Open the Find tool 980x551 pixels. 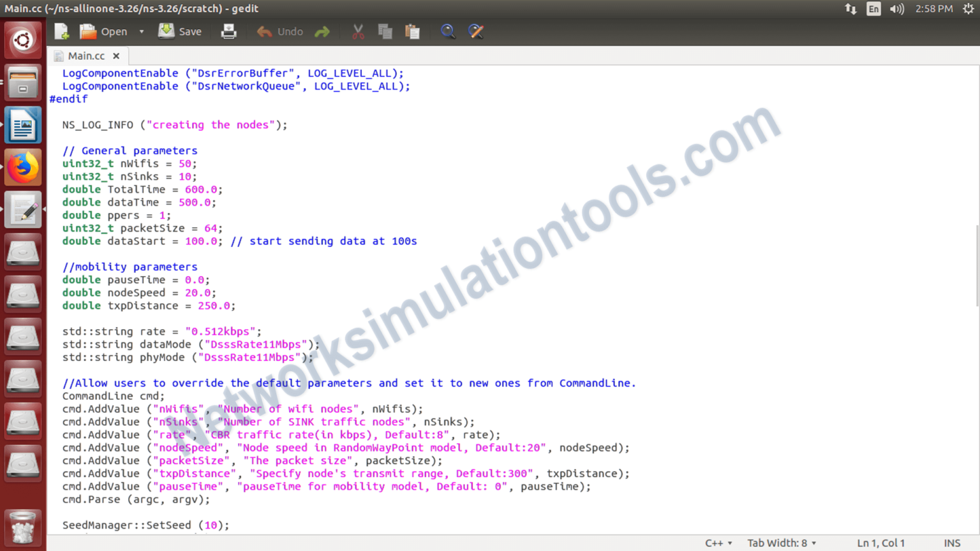coord(448,31)
